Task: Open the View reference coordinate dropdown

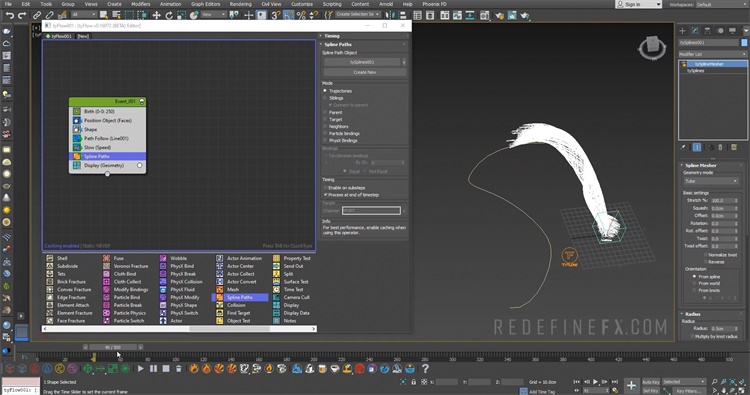Action: [213, 15]
